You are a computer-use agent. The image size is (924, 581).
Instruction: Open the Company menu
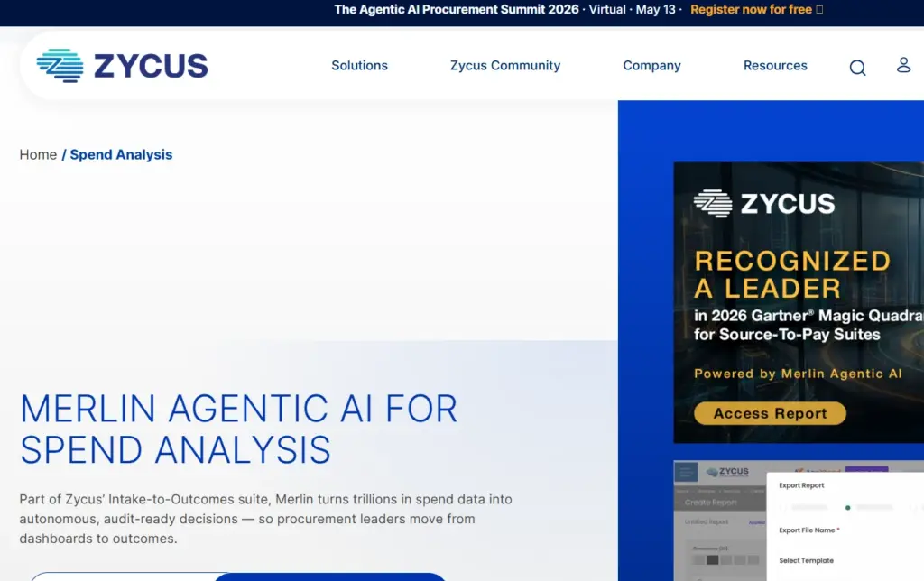tap(651, 65)
